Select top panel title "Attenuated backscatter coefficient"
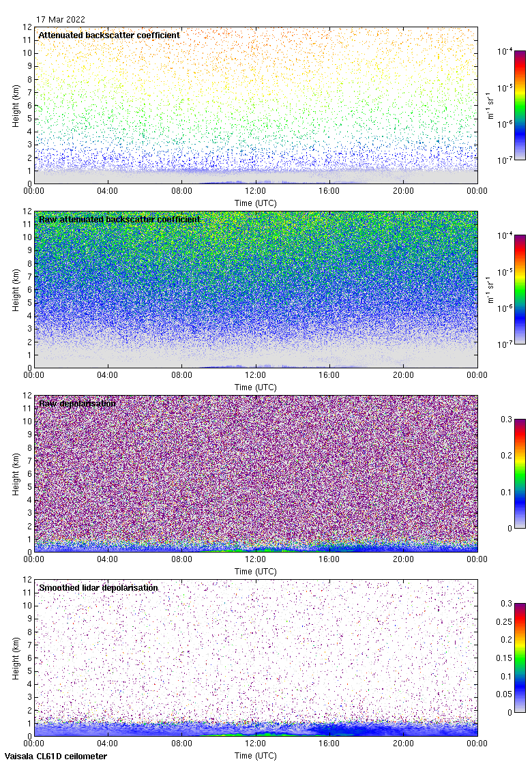This screenshot has height=764, width=532. point(109,35)
